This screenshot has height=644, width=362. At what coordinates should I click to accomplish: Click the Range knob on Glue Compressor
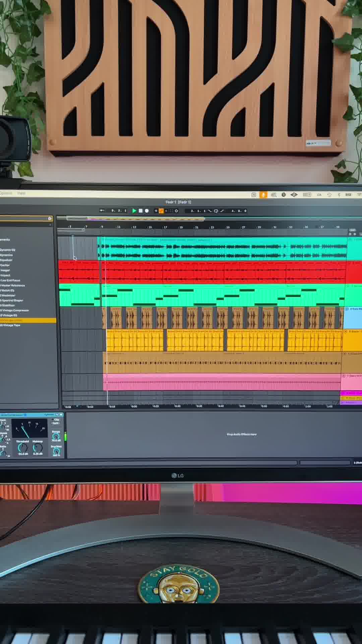56,436
